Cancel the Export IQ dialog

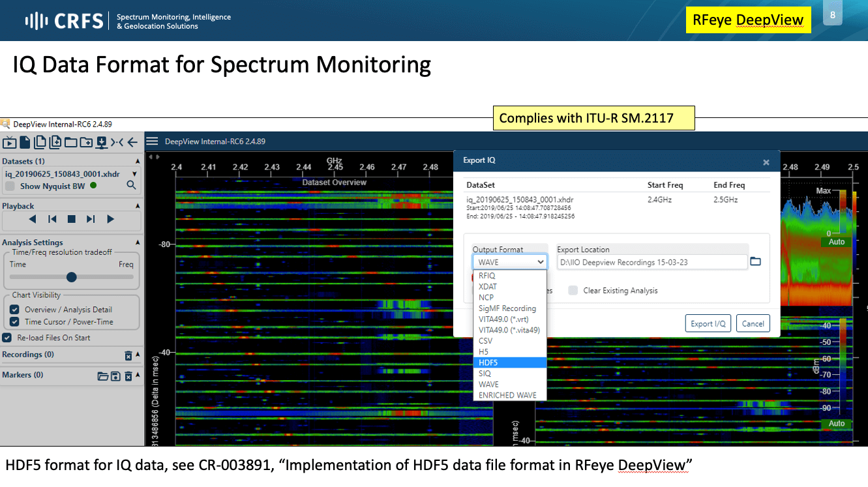pyautogui.click(x=753, y=323)
